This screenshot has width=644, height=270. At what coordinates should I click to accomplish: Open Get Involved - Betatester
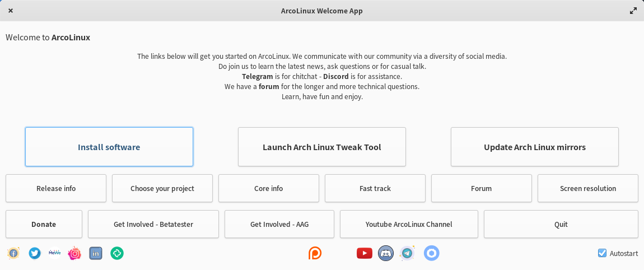(x=153, y=224)
